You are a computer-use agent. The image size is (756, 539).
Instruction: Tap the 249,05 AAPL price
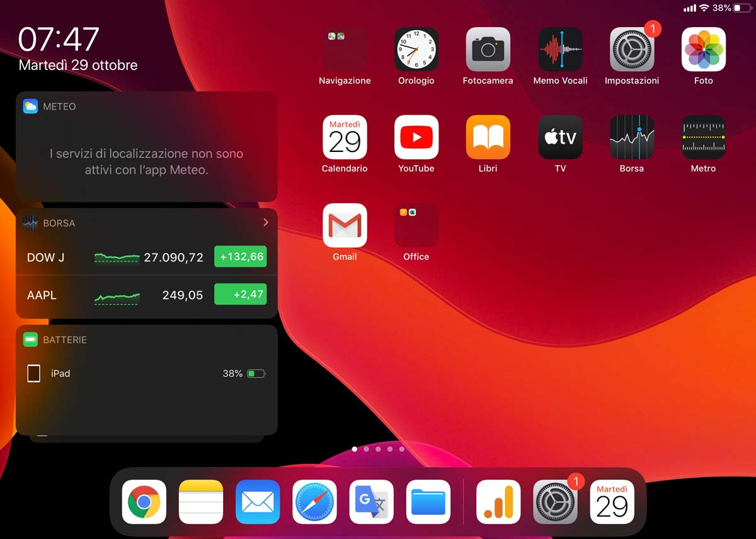click(182, 295)
